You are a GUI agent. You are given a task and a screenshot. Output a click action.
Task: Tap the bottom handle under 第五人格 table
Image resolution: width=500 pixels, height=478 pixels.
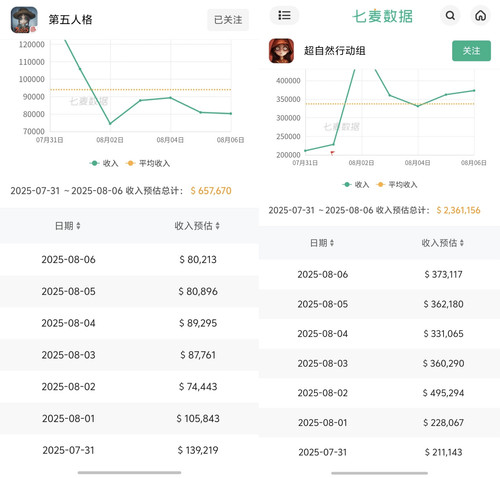click(x=129, y=472)
